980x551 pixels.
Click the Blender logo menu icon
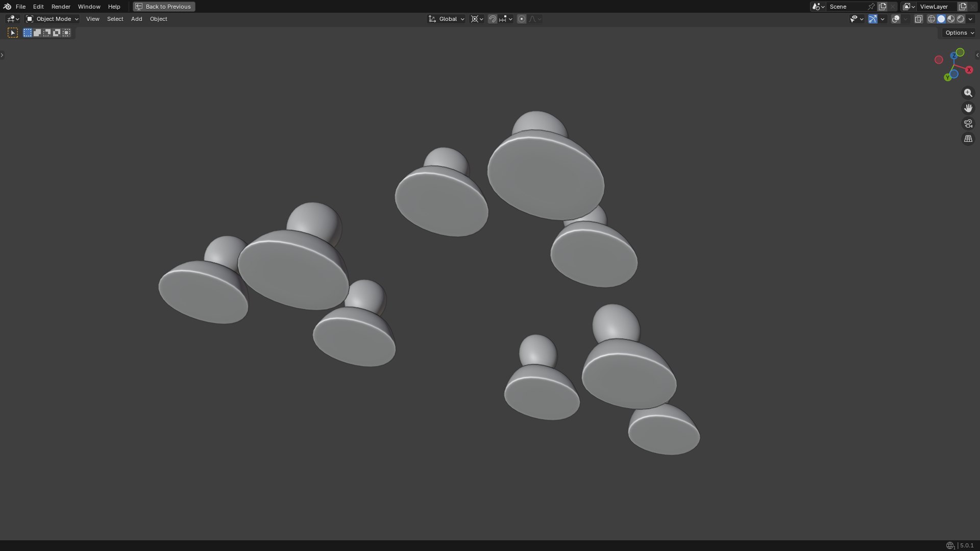[x=7, y=7]
